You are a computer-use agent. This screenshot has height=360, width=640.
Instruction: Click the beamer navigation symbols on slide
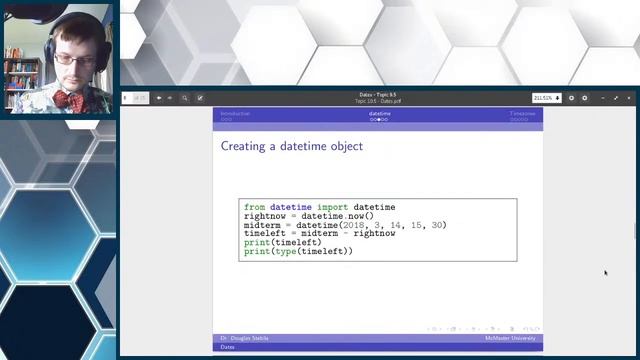pos(484,329)
